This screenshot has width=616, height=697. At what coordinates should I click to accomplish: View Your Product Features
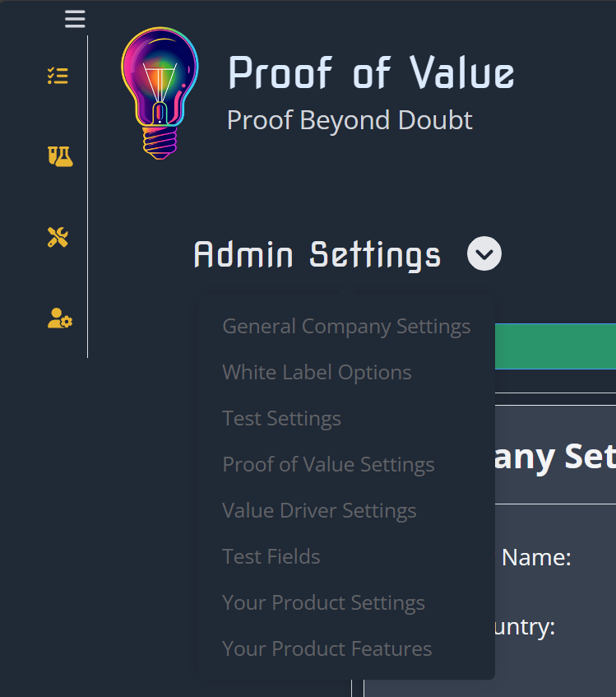(x=327, y=648)
